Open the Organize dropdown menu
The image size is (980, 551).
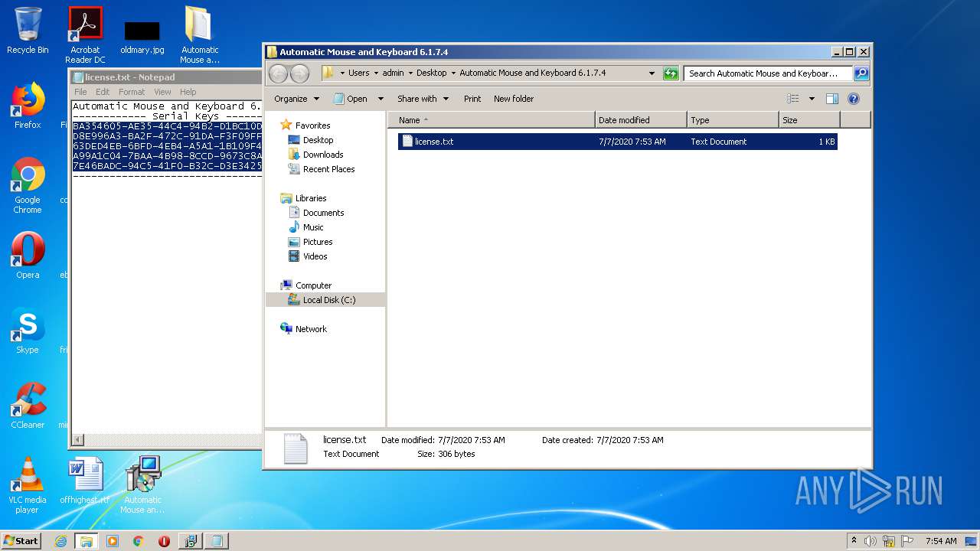(x=296, y=99)
